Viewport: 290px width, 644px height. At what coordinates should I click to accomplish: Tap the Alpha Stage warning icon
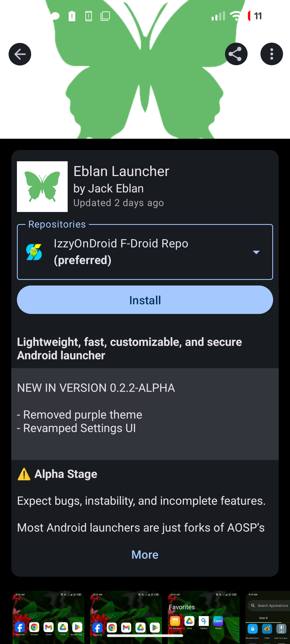click(x=24, y=474)
